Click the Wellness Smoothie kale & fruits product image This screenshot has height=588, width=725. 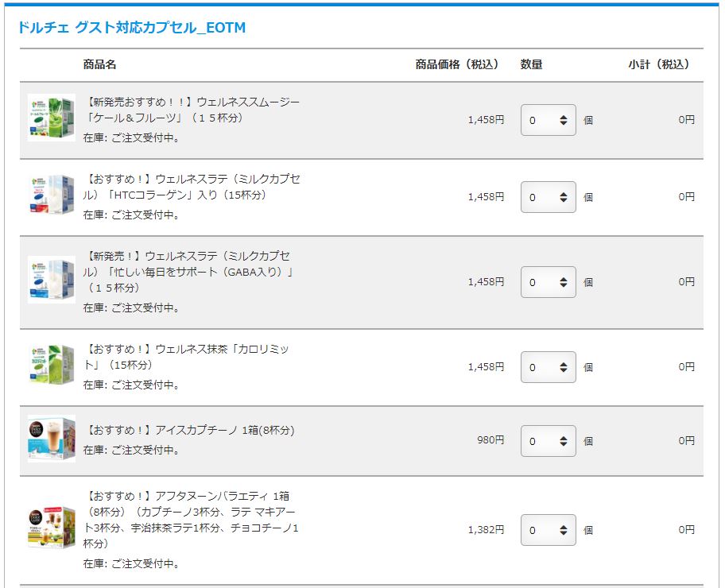52,118
